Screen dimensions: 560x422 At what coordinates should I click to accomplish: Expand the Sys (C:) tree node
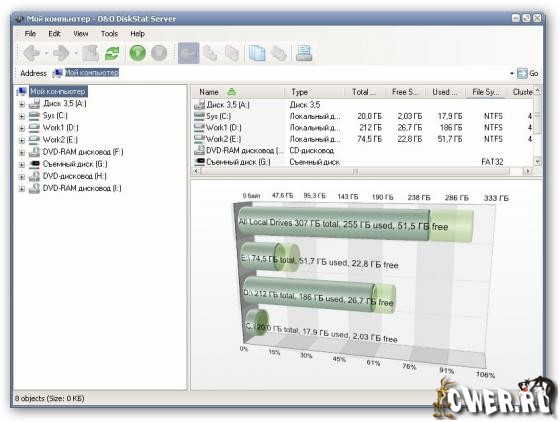click(22, 116)
